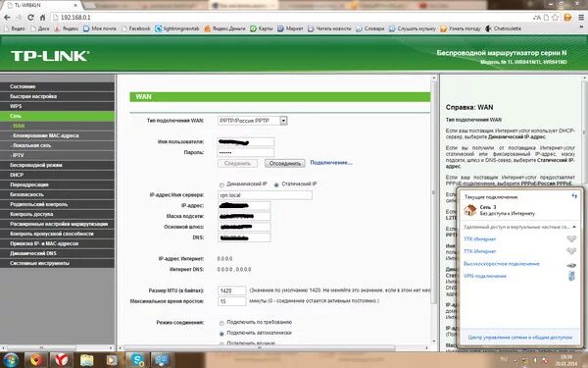This screenshot has width=588, height=368.
Task: Collapse the Удаленный доступ connections section
Action: 574,227
